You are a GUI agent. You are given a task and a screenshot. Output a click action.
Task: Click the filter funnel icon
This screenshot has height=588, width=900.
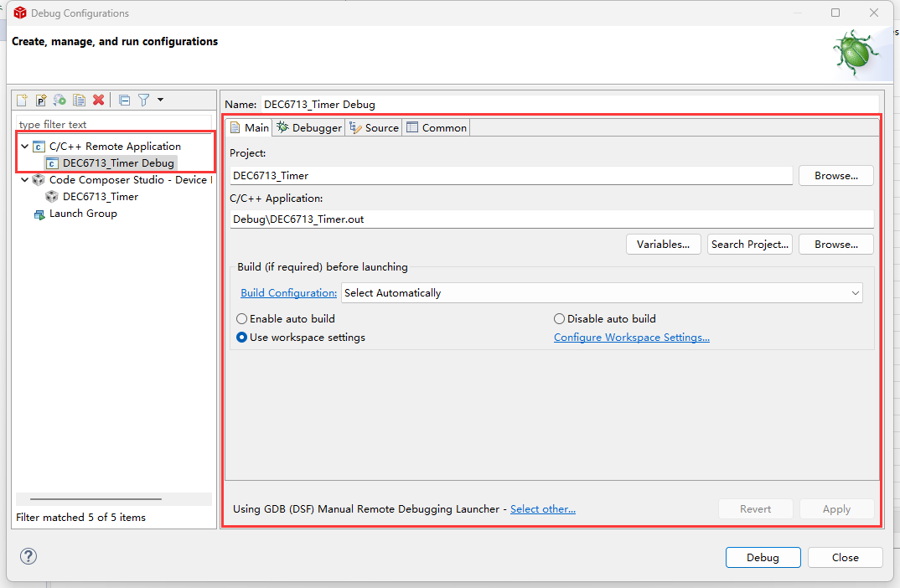tap(143, 100)
